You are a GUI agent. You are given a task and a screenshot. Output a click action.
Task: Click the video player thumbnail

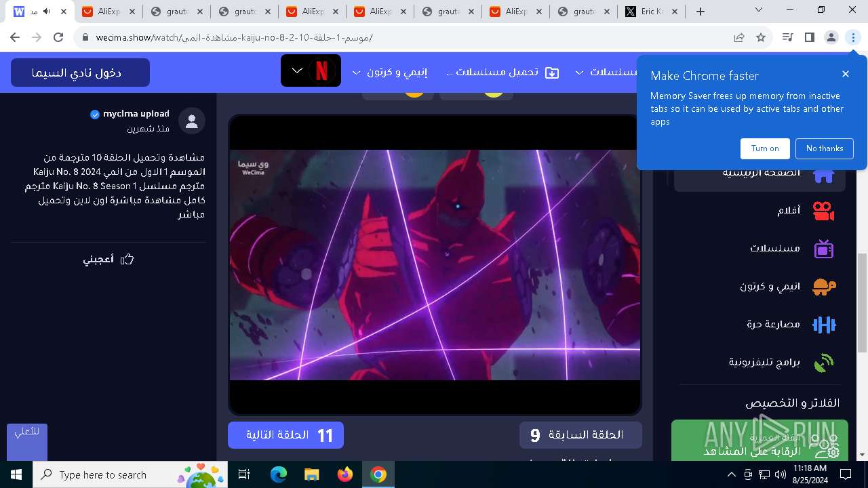click(435, 264)
